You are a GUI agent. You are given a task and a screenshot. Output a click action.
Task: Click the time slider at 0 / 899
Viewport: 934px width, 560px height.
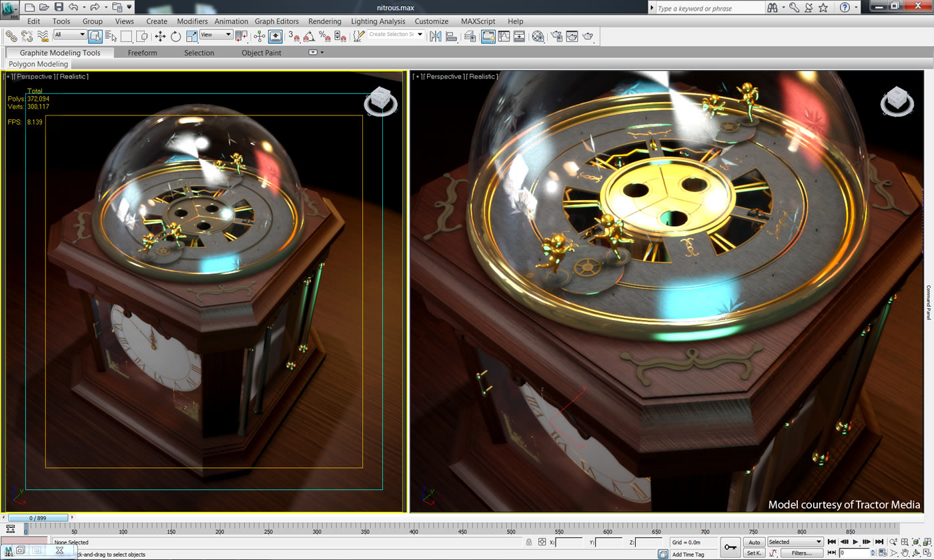39,517
